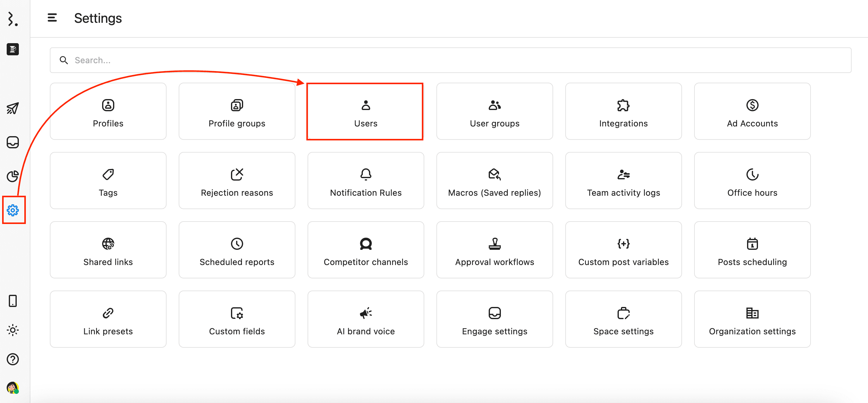Open the help question mark icon
The image size is (868, 403).
click(x=13, y=359)
